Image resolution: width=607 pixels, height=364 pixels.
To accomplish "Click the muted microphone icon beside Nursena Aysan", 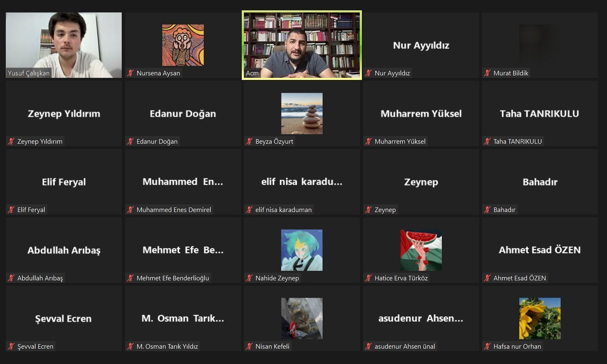I will point(130,73).
